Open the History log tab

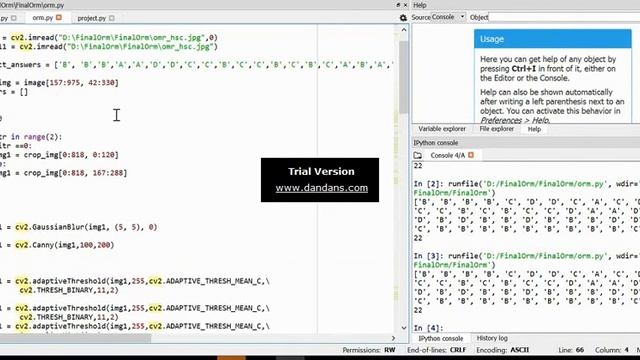point(492,338)
